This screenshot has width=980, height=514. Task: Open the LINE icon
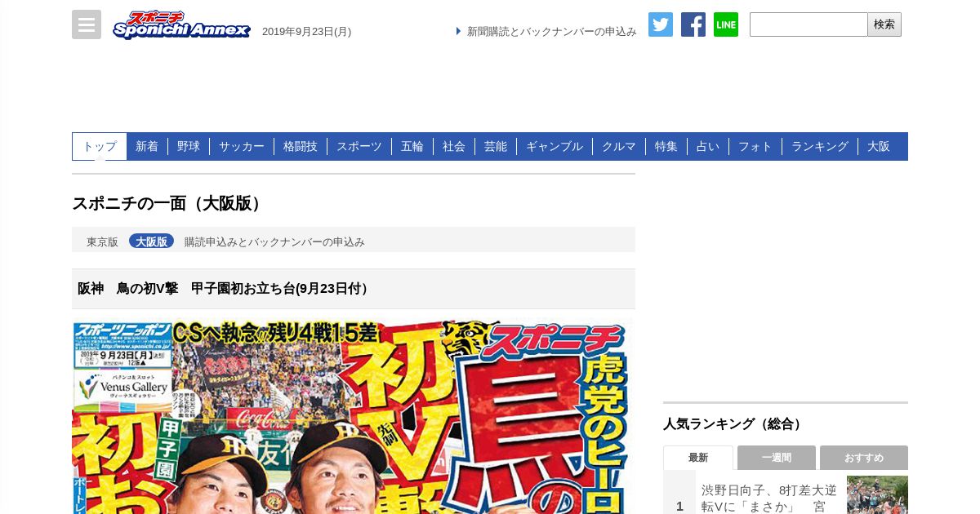click(x=726, y=24)
